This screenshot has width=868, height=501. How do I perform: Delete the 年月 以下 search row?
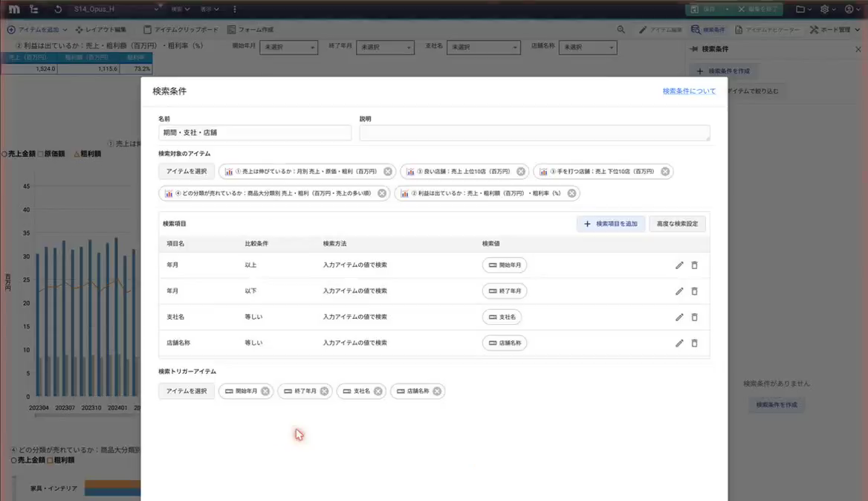(694, 291)
